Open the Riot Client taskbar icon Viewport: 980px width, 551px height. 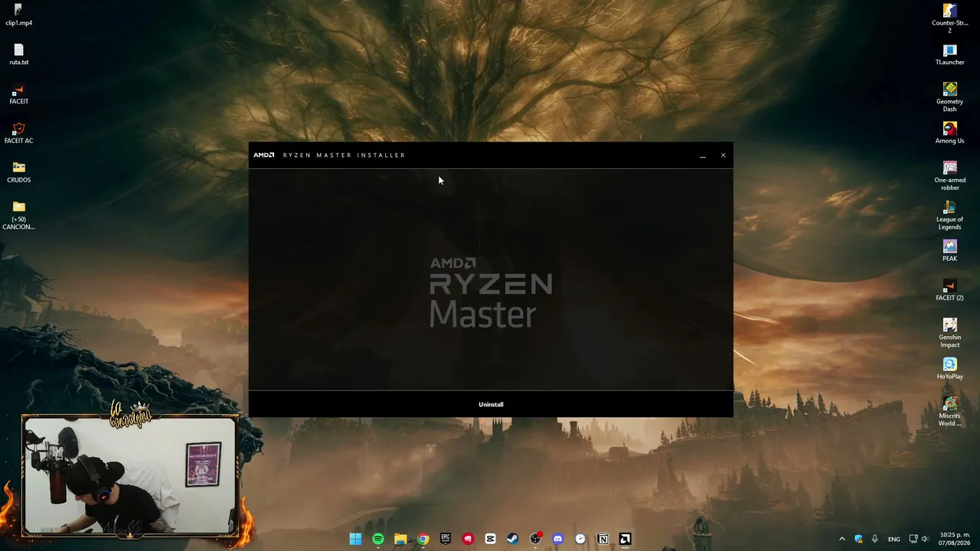pos(468,539)
